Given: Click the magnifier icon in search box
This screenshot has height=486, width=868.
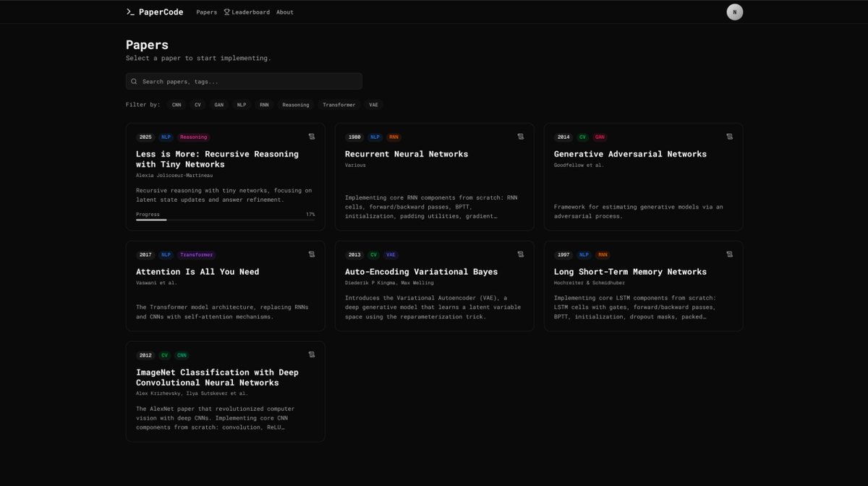Looking at the screenshot, I should [x=134, y=82].
